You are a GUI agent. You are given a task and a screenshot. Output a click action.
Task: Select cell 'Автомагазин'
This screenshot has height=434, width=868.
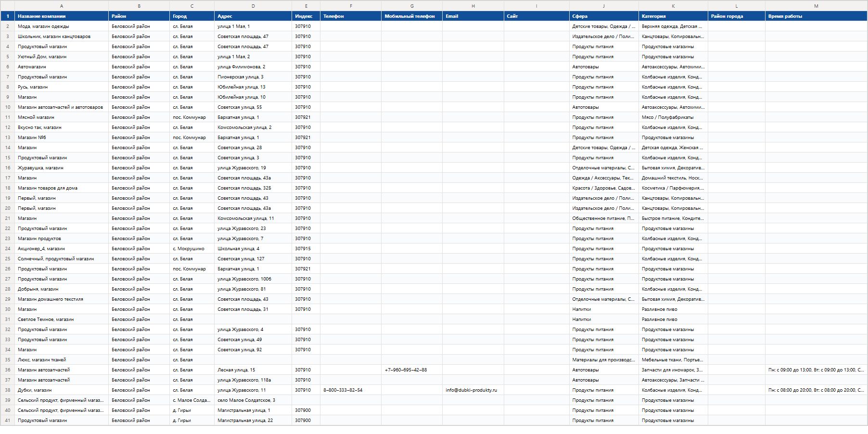click(62, 67)
